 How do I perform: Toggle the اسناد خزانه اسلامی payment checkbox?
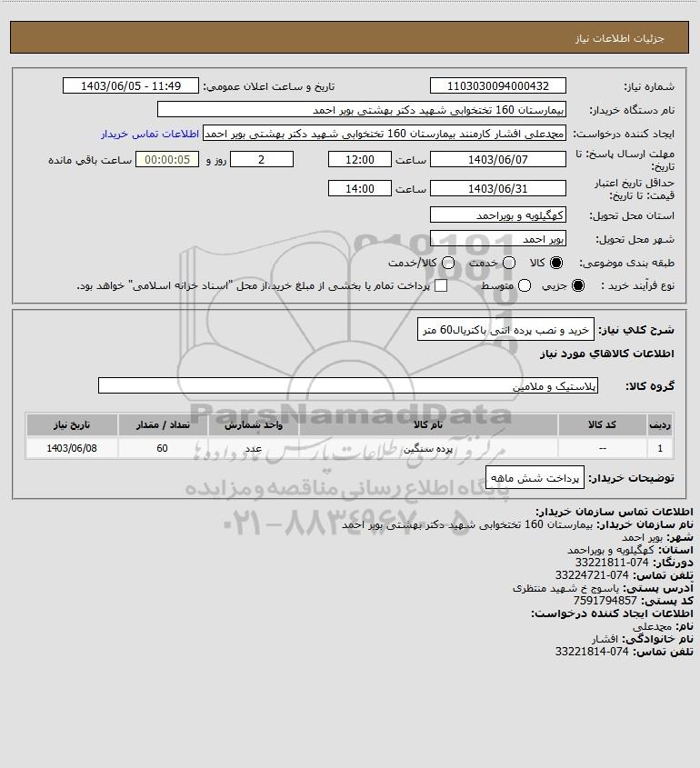point(441,285)
